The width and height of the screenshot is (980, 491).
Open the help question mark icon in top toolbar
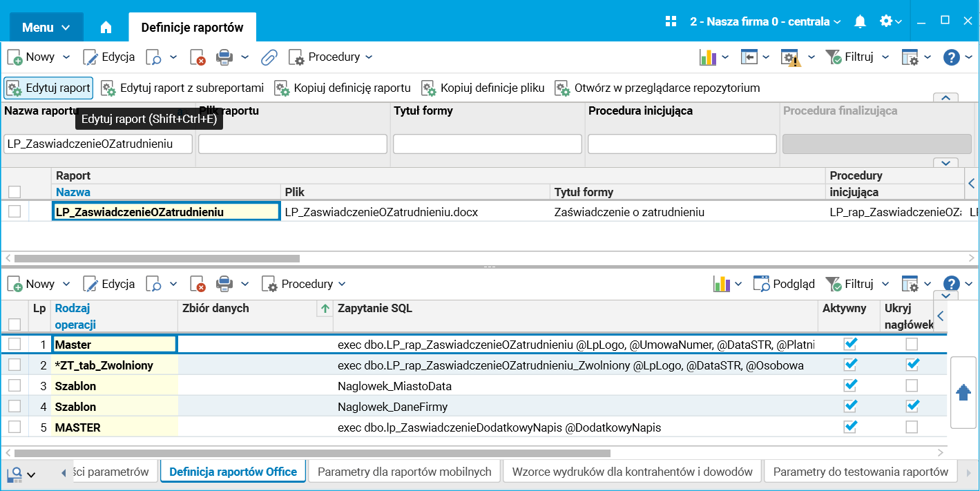pos(951,57)
